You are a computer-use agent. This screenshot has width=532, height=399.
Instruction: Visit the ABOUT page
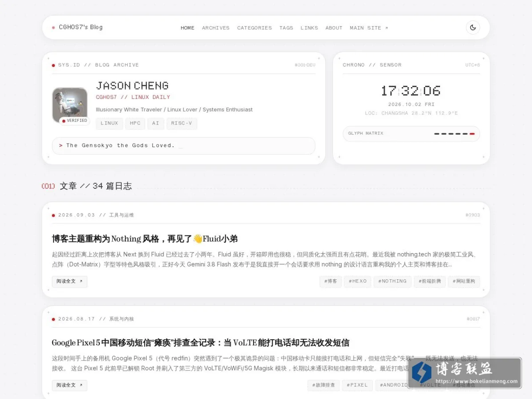pos(334,27)
